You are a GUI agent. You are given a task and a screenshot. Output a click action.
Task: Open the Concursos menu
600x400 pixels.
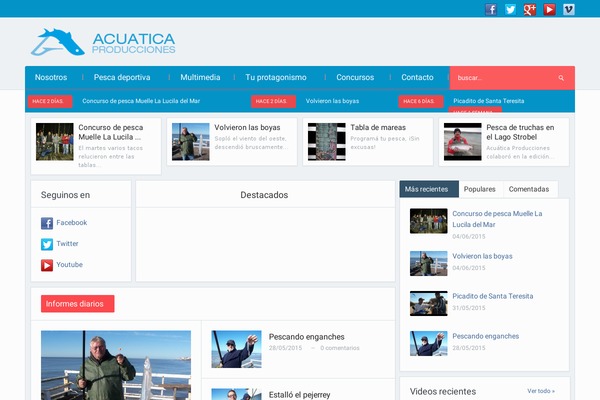tap(355, 77)
